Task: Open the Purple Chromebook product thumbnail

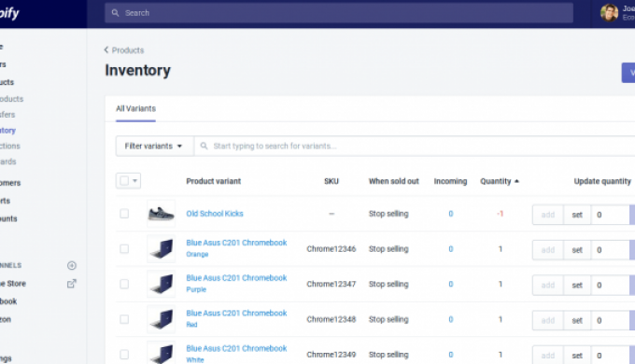Action: coord(162,284)
